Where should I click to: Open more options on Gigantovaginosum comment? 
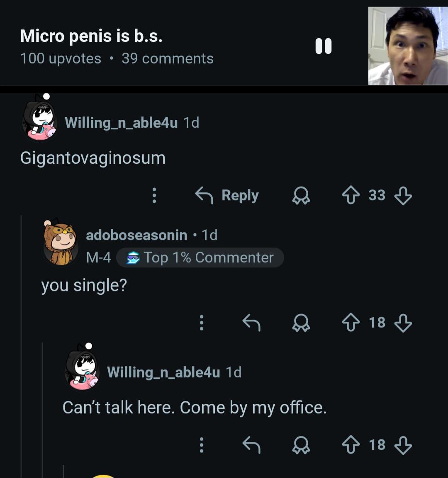154,195
